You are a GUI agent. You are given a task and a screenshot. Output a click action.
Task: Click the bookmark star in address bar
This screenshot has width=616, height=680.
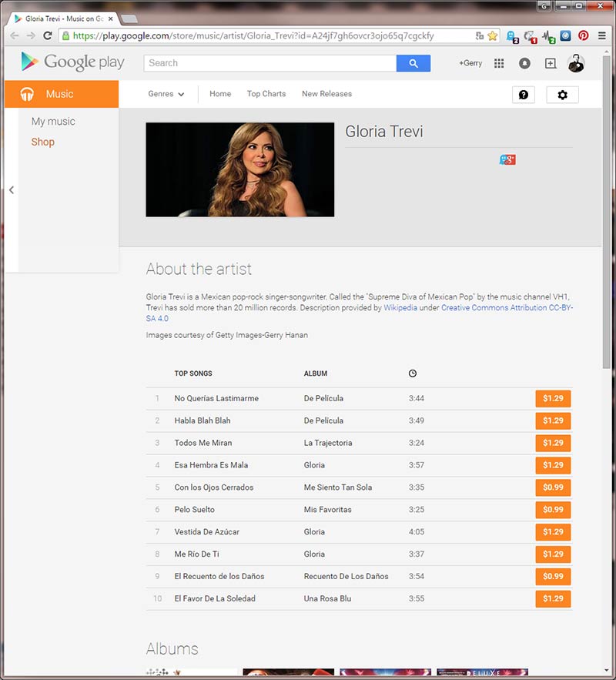tap(492, 36)
